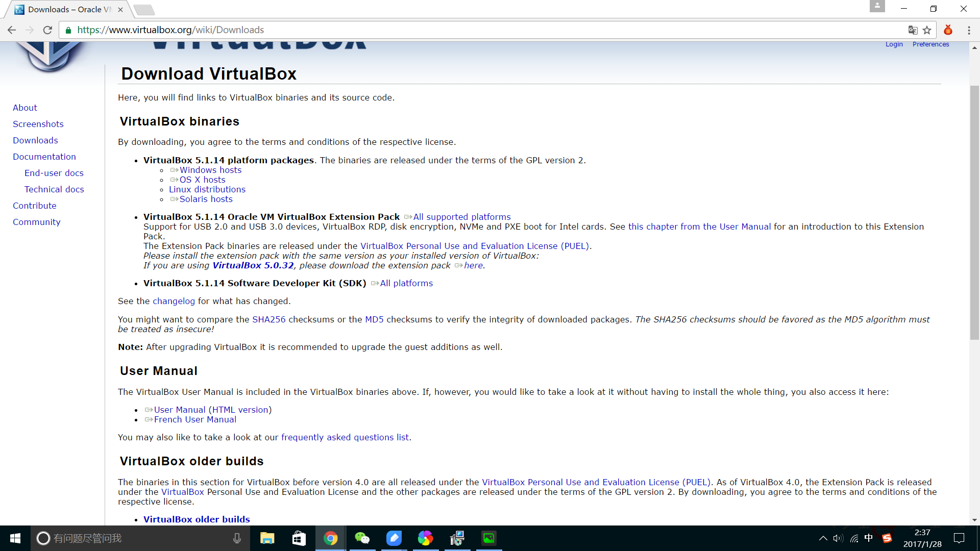Click the VirtualBox logo image
Screen dimensions: 980x551
click(x=50, y=57)
